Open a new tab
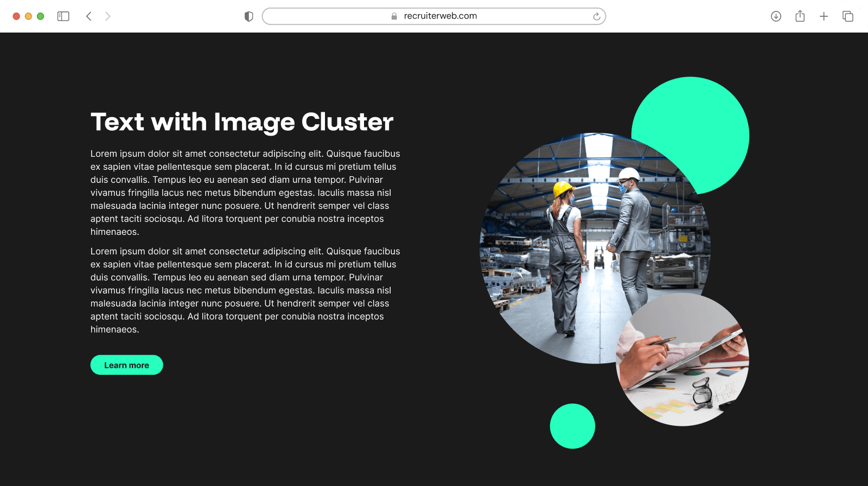 tap(824, 16)
